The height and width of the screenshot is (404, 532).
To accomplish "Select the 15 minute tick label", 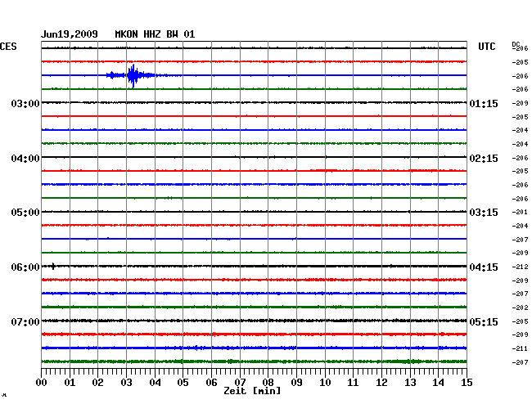I will pyautogui.click(x=467, y=382).
